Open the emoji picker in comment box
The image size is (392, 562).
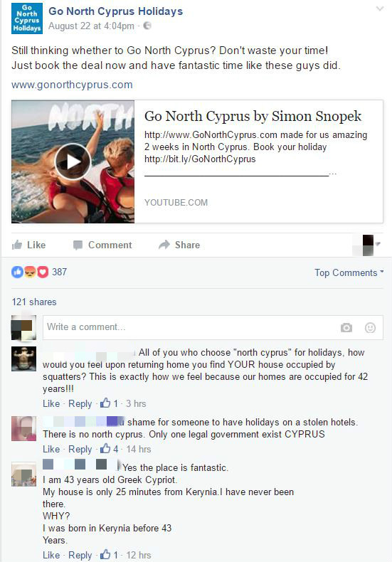370,327
